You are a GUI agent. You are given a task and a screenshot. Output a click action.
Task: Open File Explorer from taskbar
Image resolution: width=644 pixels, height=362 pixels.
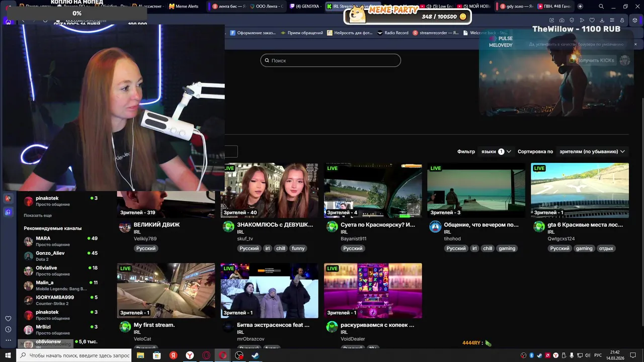[140, 355]
